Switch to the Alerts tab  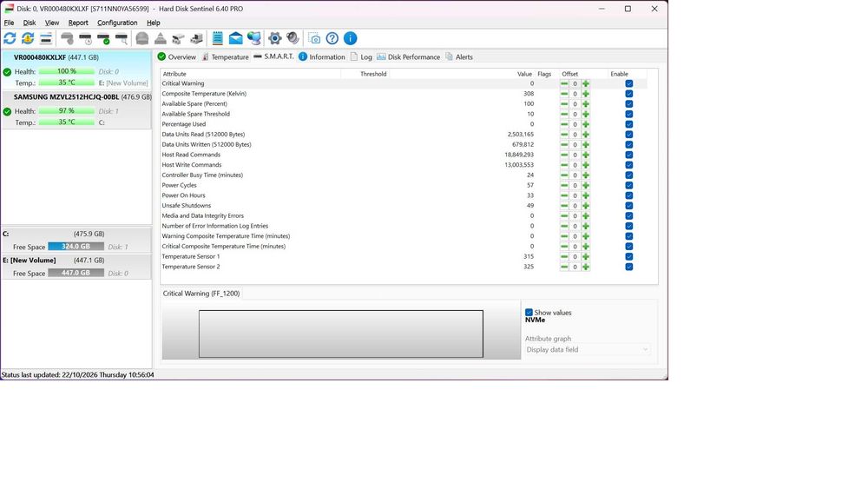(459, 57)
